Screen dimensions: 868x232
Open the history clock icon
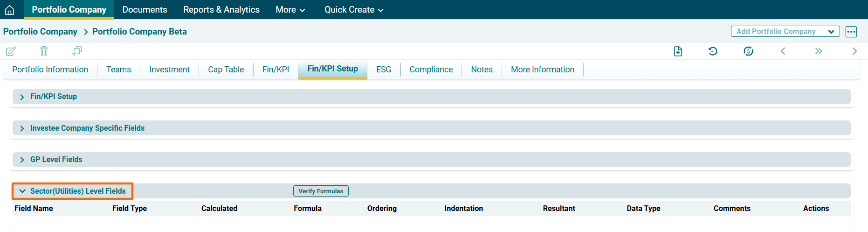[713, 51]
